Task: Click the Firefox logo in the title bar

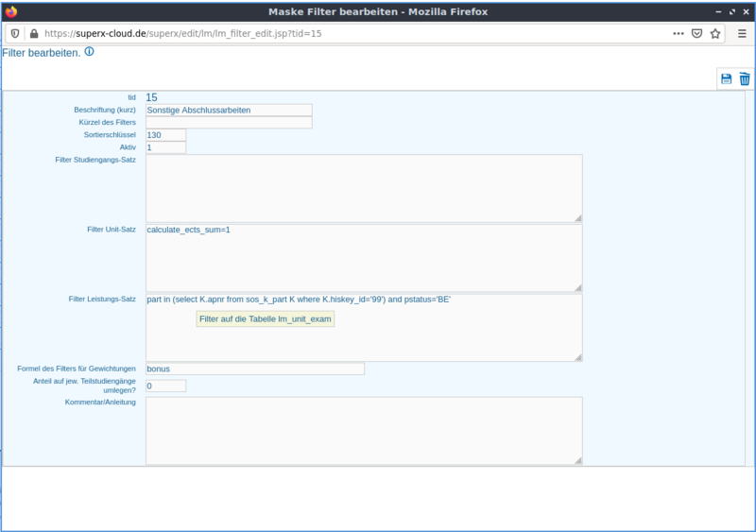Action: (x=11, y=11)
